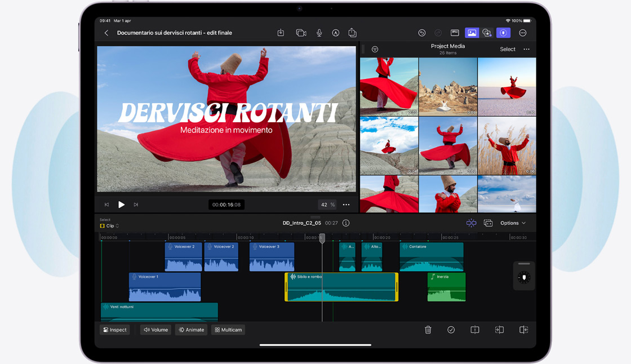Import media using the download icon

coord(281,33)
